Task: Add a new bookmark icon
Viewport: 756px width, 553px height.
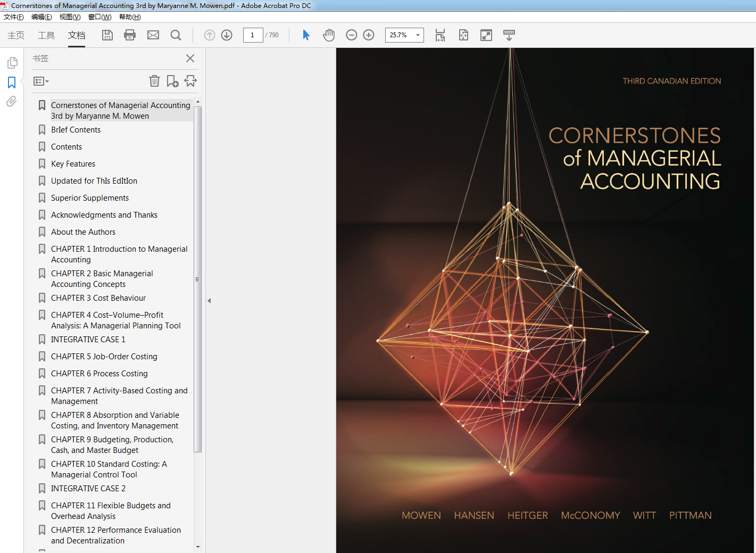Action: [x=172, y=81]
